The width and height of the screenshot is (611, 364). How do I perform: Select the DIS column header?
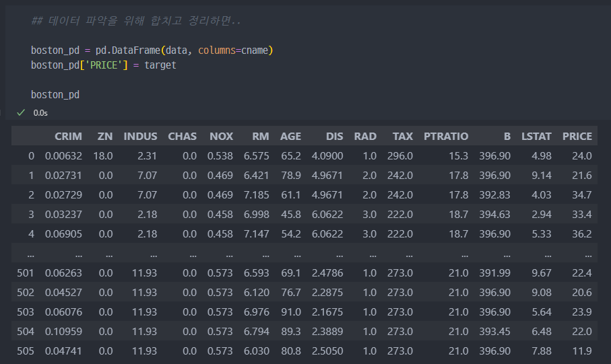[334, 137]
